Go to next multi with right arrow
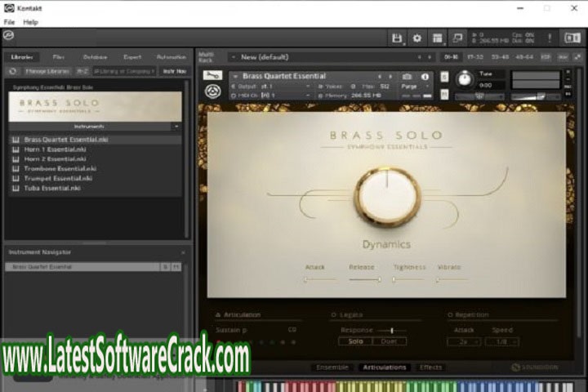This screenshot has height=392, width=588. (430, 57)
